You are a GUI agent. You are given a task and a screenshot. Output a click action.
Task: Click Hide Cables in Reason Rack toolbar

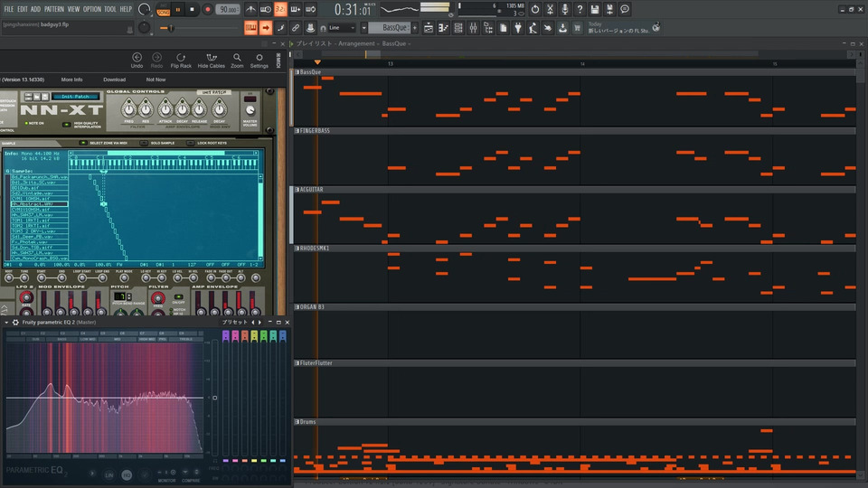tap(212, 61)
